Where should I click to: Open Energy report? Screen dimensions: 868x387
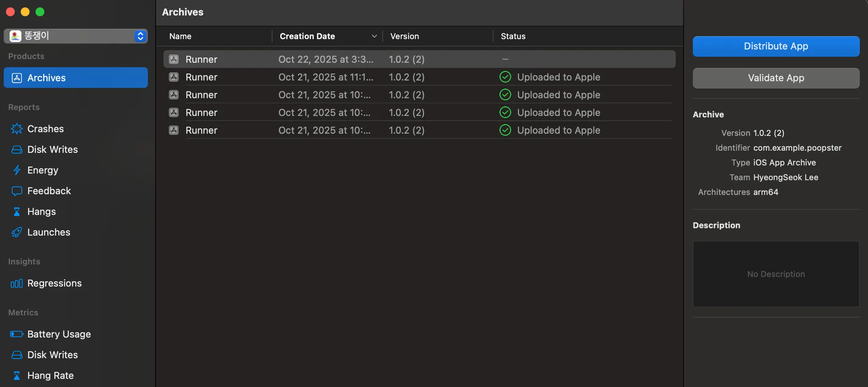pyautogui.click(x=43, y=170)
